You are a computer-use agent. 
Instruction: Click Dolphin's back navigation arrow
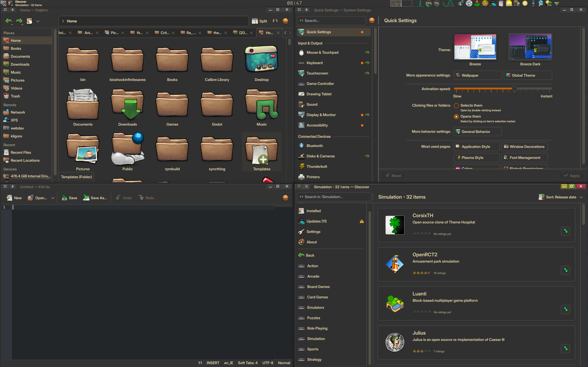[9, 21]
